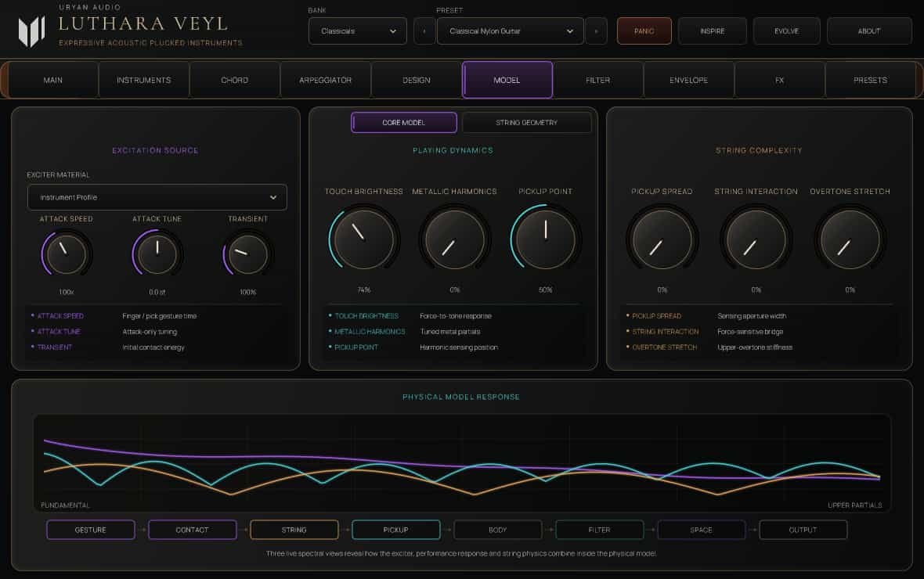Hit the PANIC button
This screenshot has width=924, height=579.
coord(644,31)
